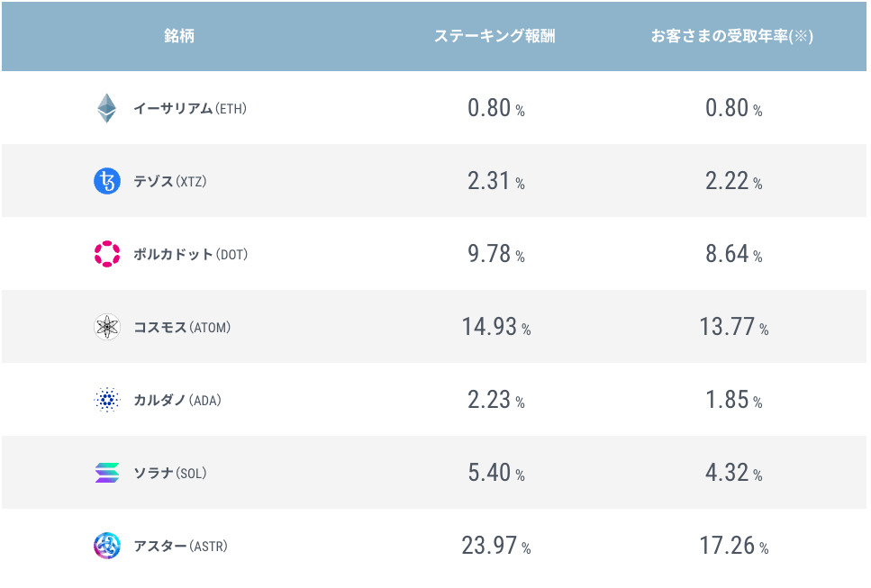
Task: Select the ポルカドット (DOT) name
Action: coord(190,255)
